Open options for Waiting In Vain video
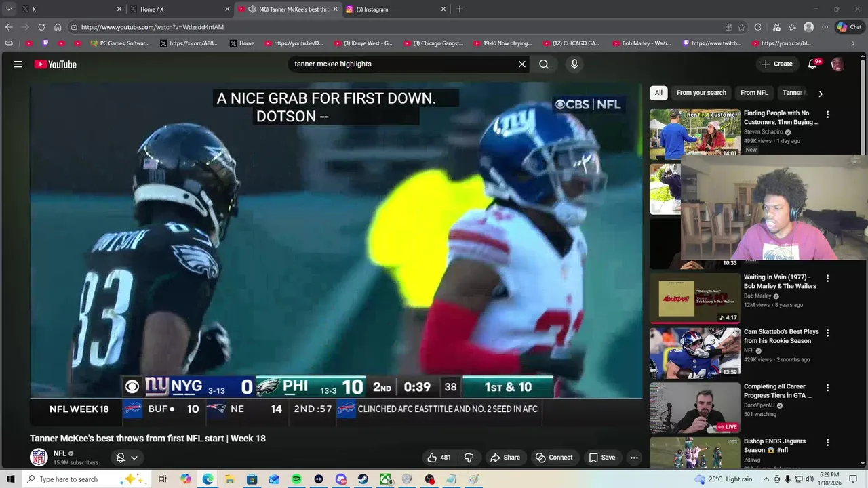The width and height of the screenshot is (868, 488). click(827, 279)
